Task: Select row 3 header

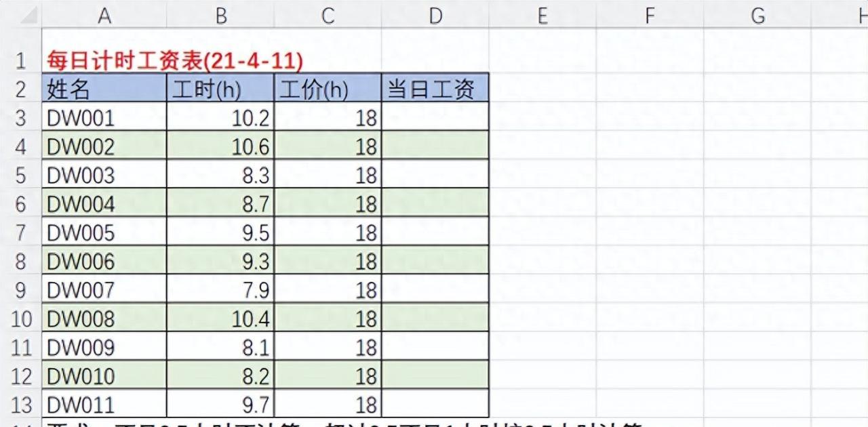Action: coord(21,117)
